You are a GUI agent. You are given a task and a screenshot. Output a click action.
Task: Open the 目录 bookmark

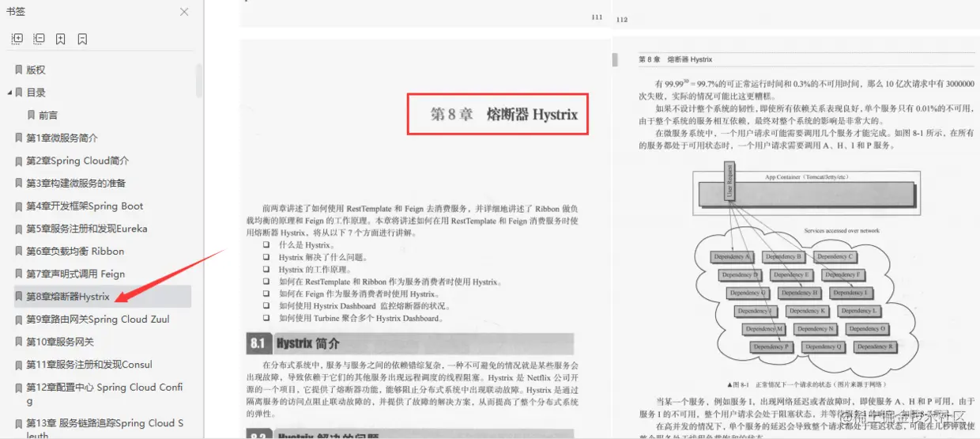coord(36,93)
